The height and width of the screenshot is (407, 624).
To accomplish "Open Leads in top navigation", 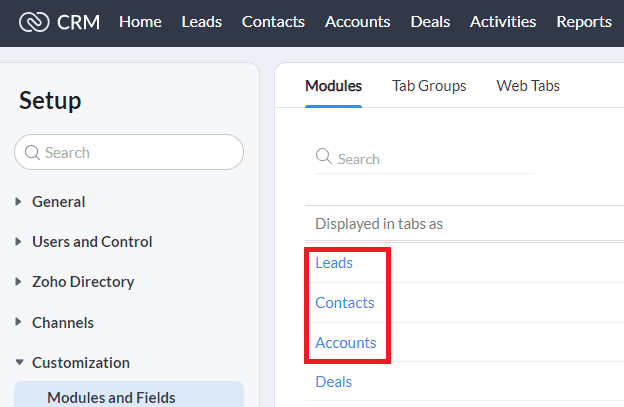I will (202, 22).
